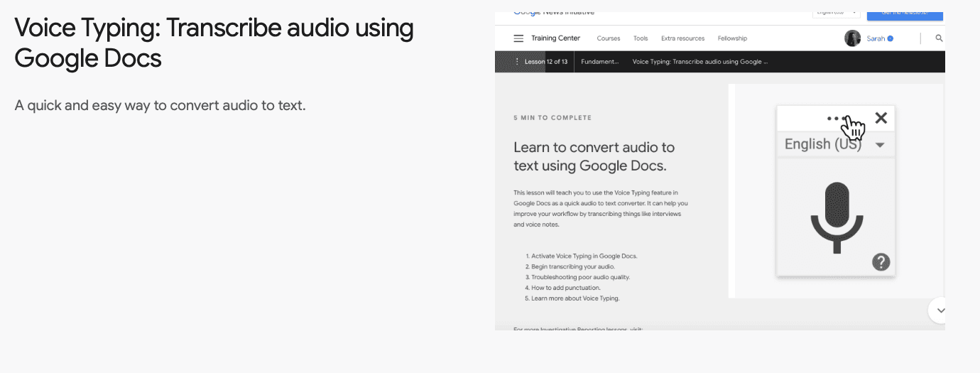Image resolution: width=980 pixels, height=373 pixels.
Task: Click the blue badge next to Sarah
Action: pos(891,38)
